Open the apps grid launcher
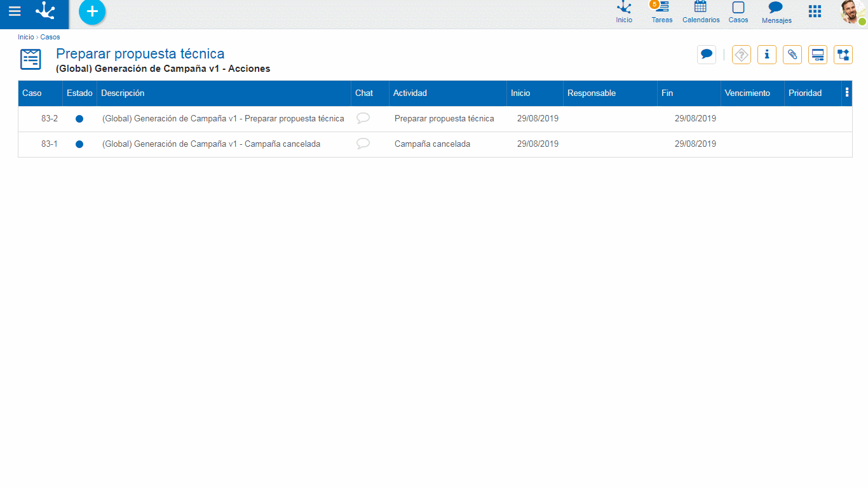 [x=815, y=11]
